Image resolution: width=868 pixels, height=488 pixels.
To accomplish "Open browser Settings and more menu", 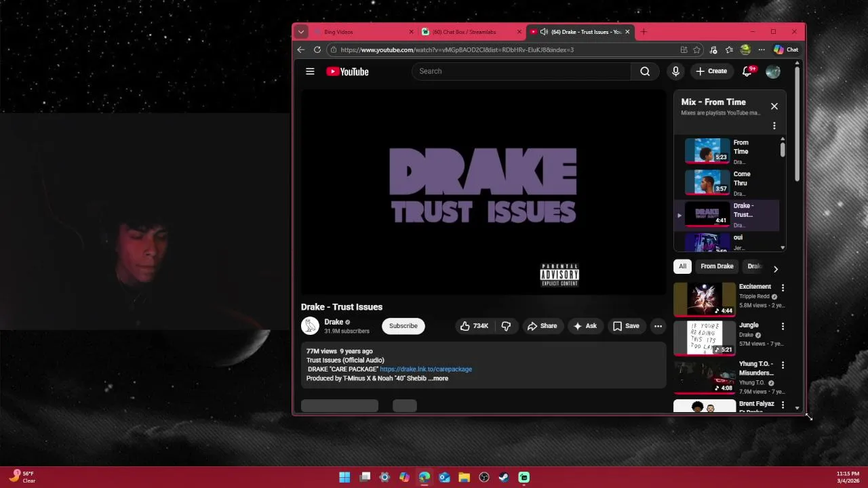I will pos(762,49).
